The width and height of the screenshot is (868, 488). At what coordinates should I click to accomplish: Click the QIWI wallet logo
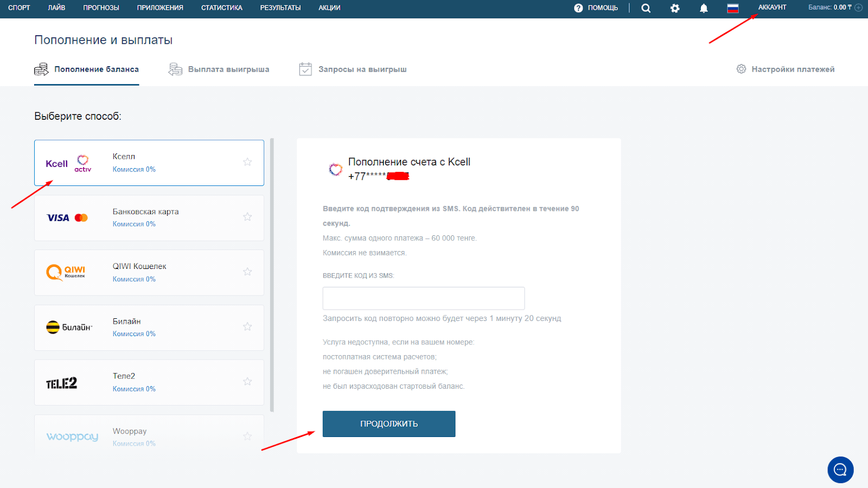(66, 272)
